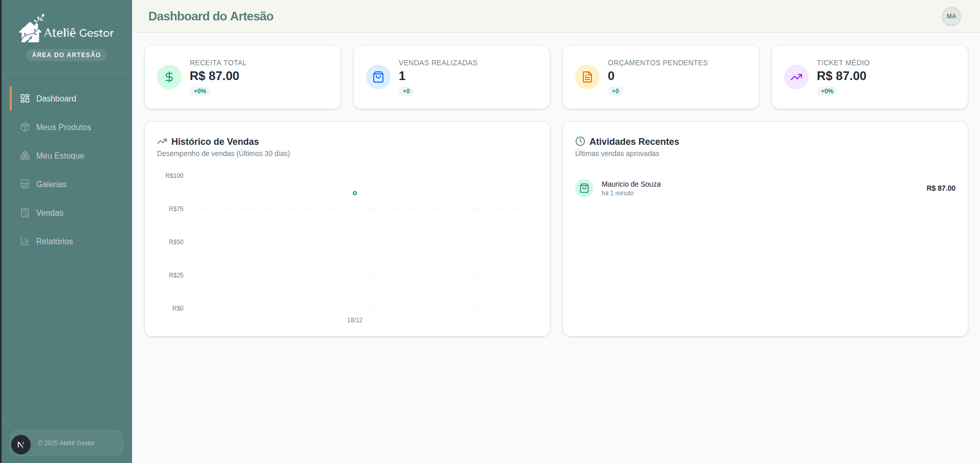Screen dimensions: 980x463
Task: Click the +0% badge on Receita Total card
Action: (199, 91)
